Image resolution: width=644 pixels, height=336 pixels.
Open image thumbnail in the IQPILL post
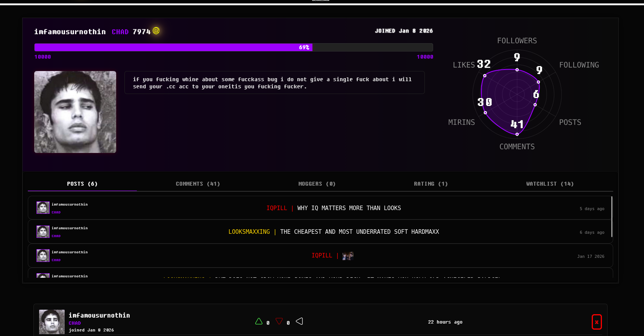pyautogui.click(x=348, y=256)
